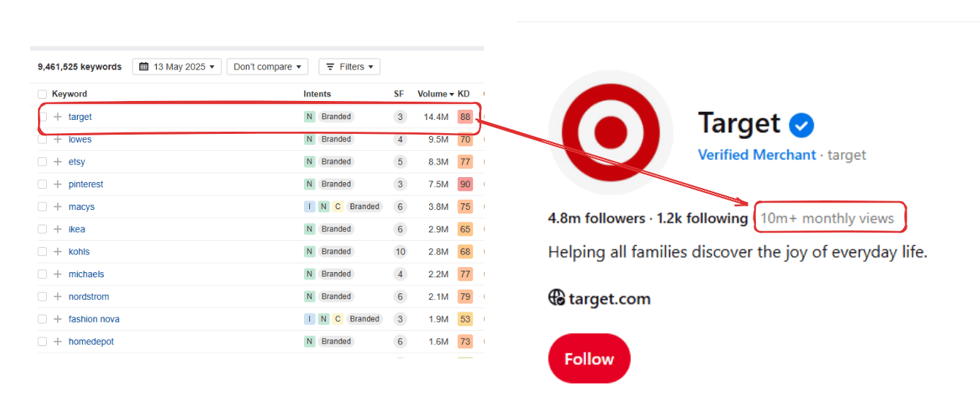Add the nordstrom keyword with its plus icon

(x=58, y=296)
